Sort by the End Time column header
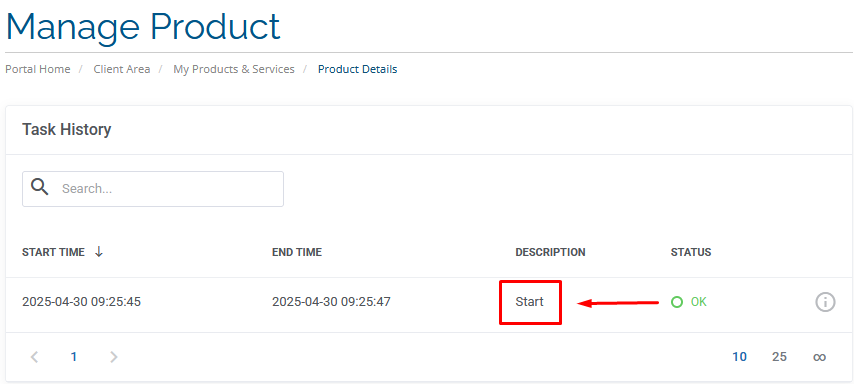The image size is (854, 384). point(297,252)
